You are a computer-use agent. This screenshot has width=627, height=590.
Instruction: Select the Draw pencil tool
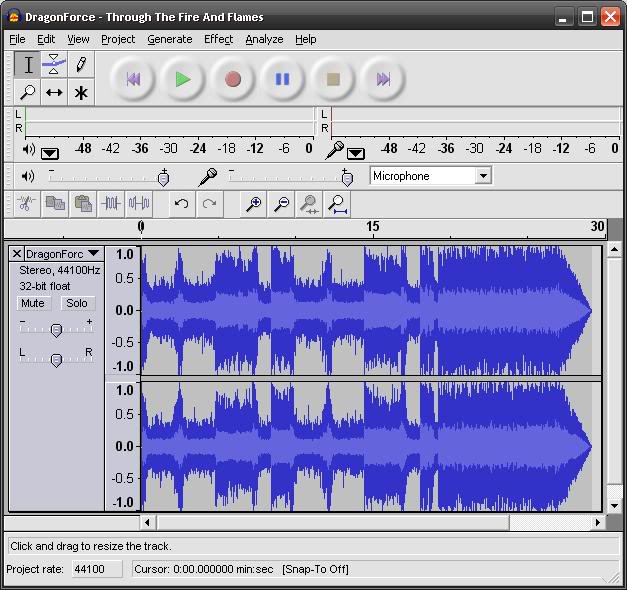(81, 65)
